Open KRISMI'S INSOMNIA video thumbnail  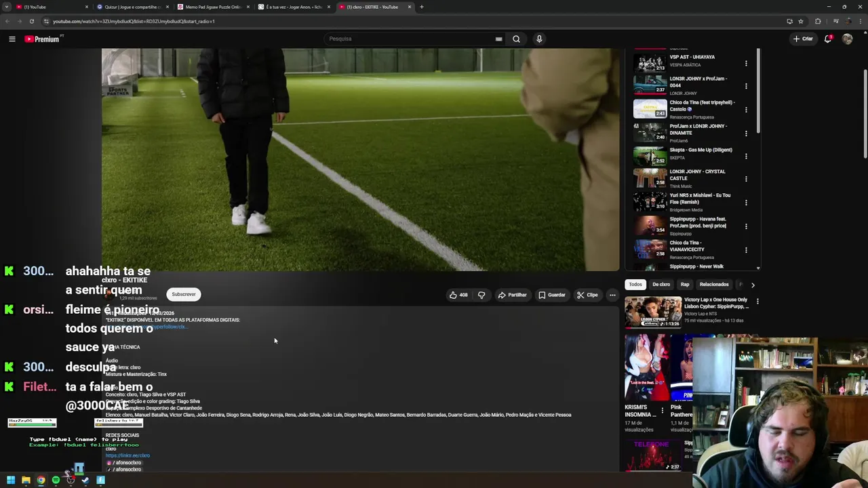[x=647, y=368]
